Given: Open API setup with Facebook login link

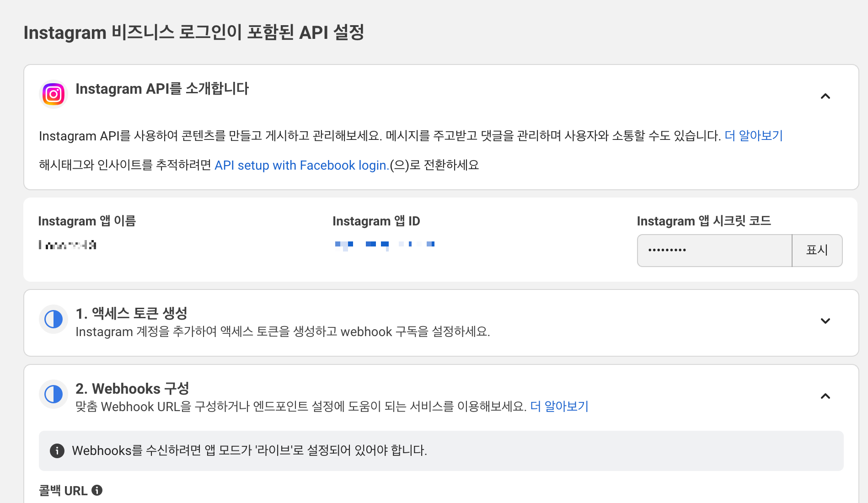Looking at the screenshot, I should point(301,165).
